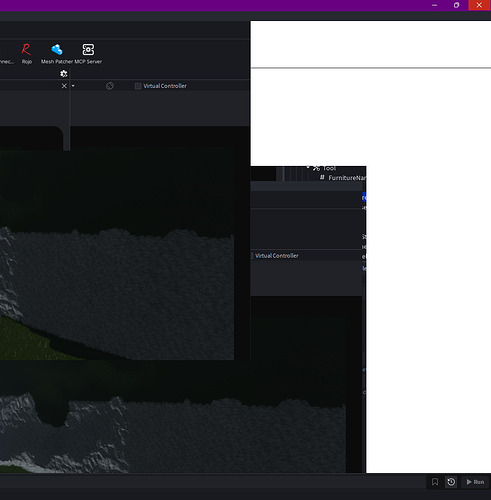Viewport: 491px width, 500px height.
Task: Toggle the upper Virtual Controller checkbox
Action: [138, 86]
